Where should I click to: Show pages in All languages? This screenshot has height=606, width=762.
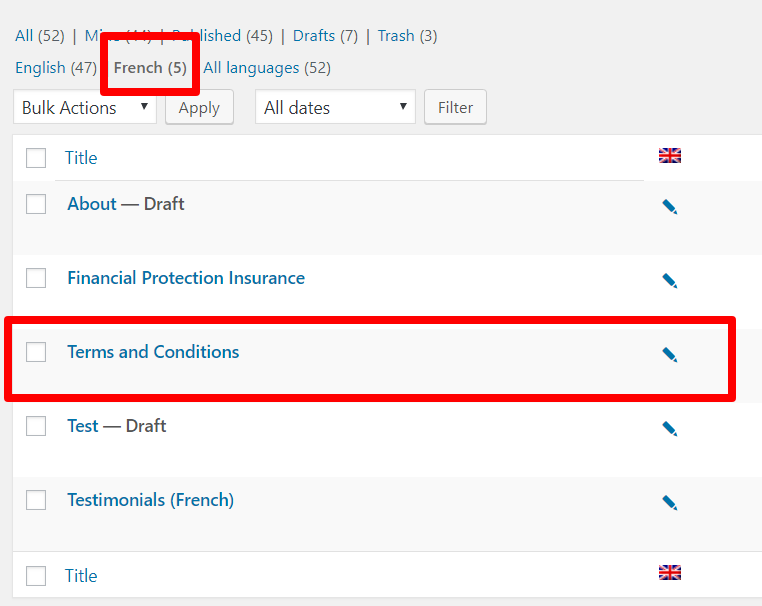pyautogui.click(x=266, y=68)
